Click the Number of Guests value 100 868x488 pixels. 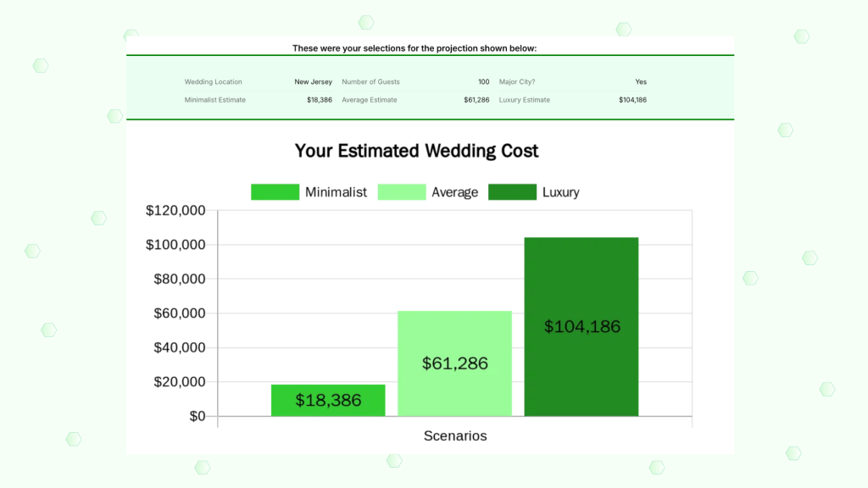(x=483, y=82)
